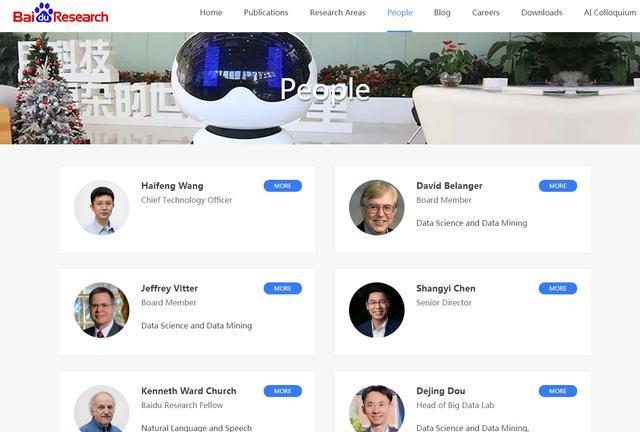
Task: Click David Belanger's profile photo
Action: pos(377,208)
